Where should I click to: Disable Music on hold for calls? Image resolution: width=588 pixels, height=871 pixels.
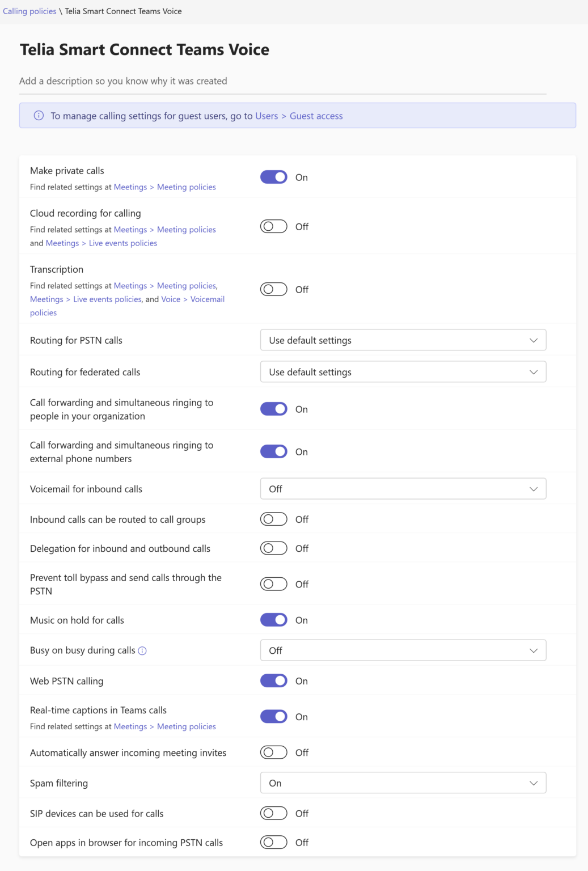(274, 620)
